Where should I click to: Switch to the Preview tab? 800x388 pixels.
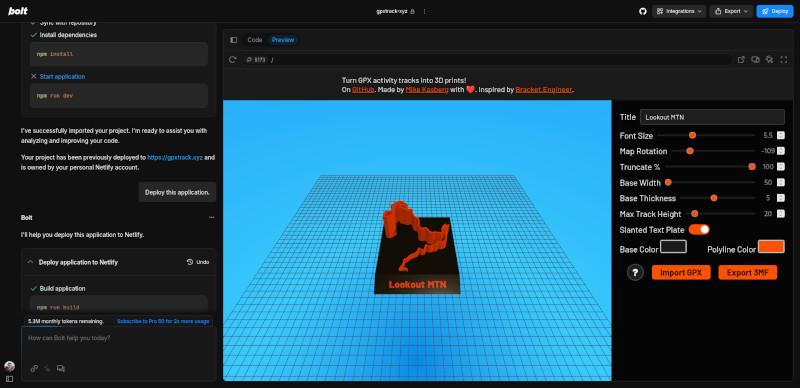[x=283, y=40]
